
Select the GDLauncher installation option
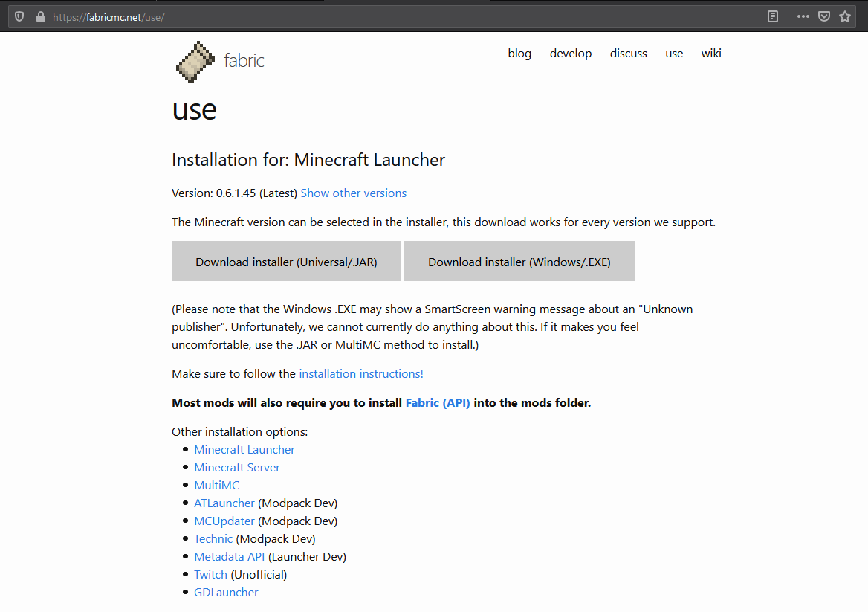click(x=227, y=593)
